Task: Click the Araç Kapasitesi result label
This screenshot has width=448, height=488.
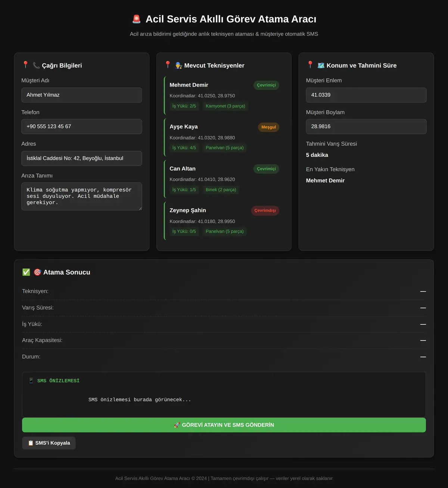Action: pyautogui.click(x=42, y=340)
